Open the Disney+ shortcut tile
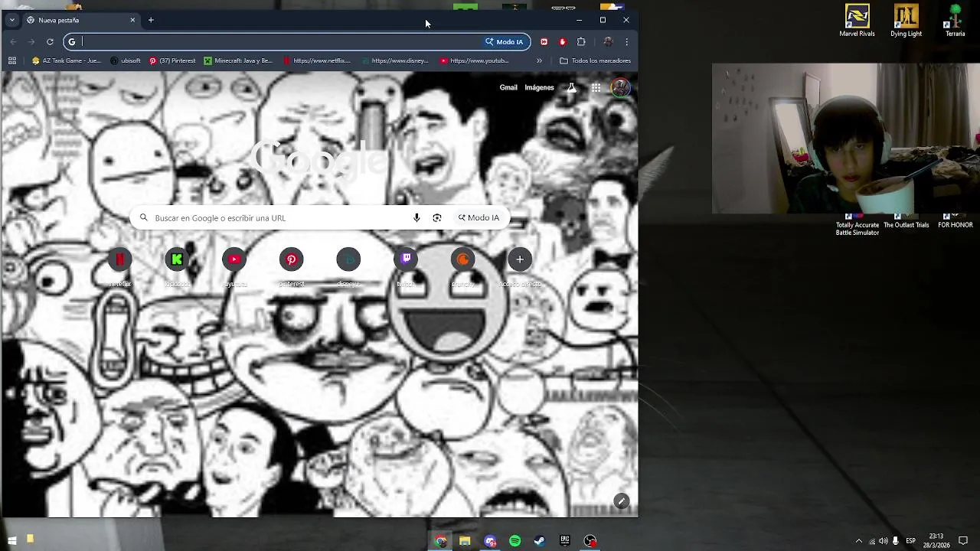 348,260
